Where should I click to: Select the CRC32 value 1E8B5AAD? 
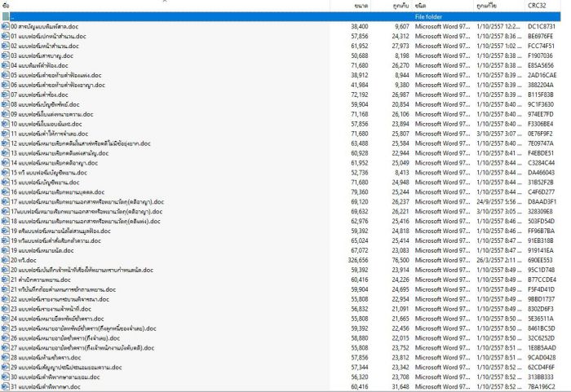[x=542, y=348]
